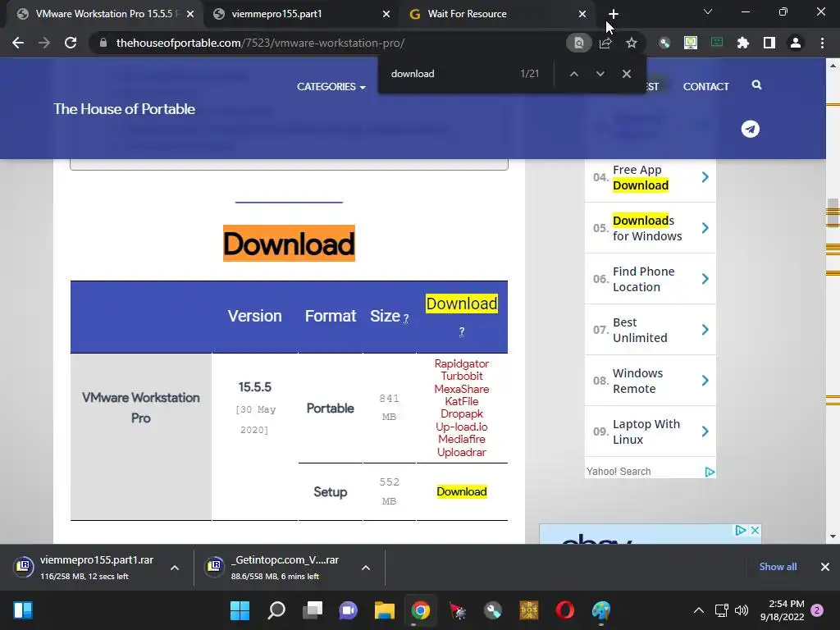Screen dimensions: 840x630
Task: Click the Setup row Download link
Action: [461, 492]
